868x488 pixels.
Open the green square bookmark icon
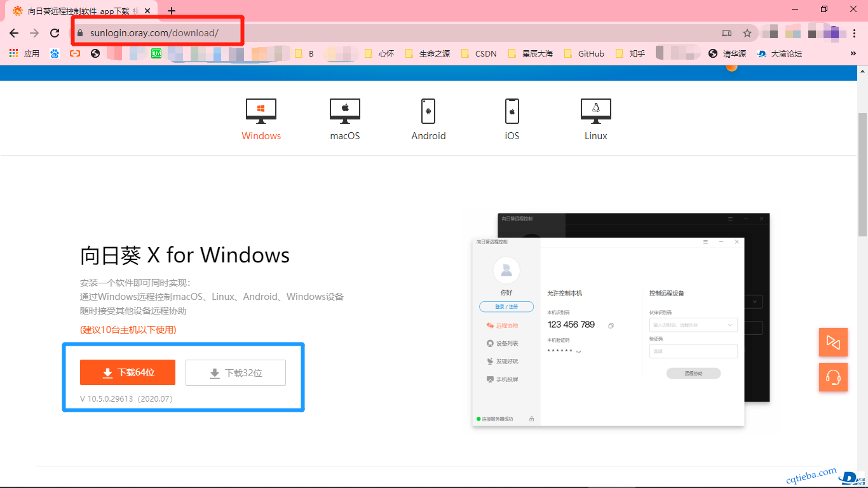[x=156, y=54]
